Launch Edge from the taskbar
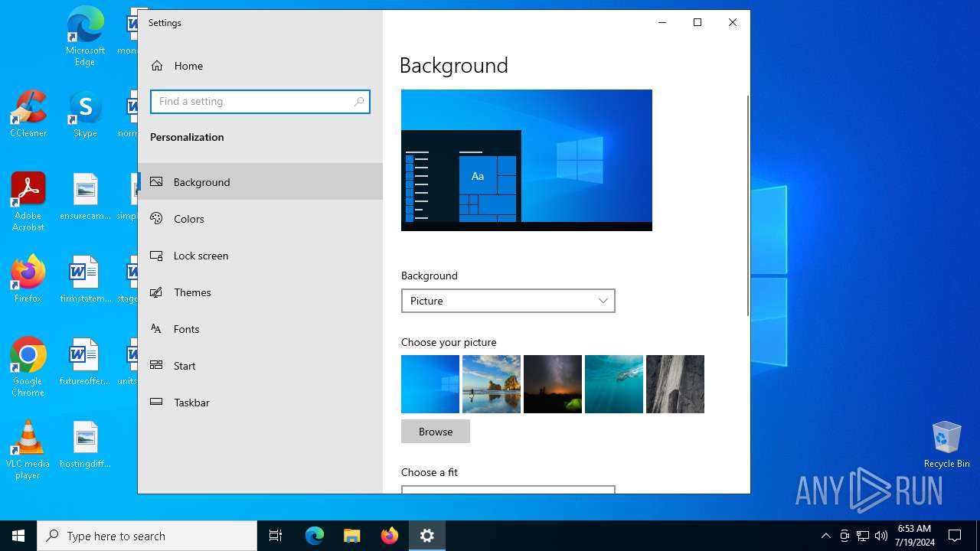The width and height of the screenshot is (980, 551). 315,536
